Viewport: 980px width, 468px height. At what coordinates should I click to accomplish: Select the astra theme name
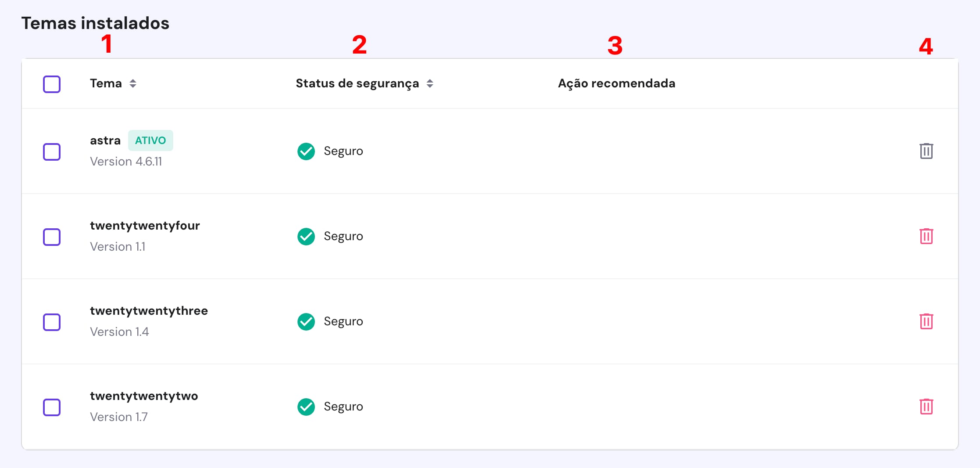point(105,140)
